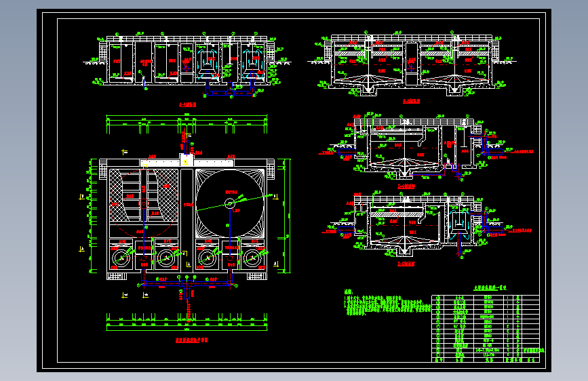Viewport: 588px width, 381px height.
Task: Select the green dimension chain below the plan
Action: click(x=187, y=323)
